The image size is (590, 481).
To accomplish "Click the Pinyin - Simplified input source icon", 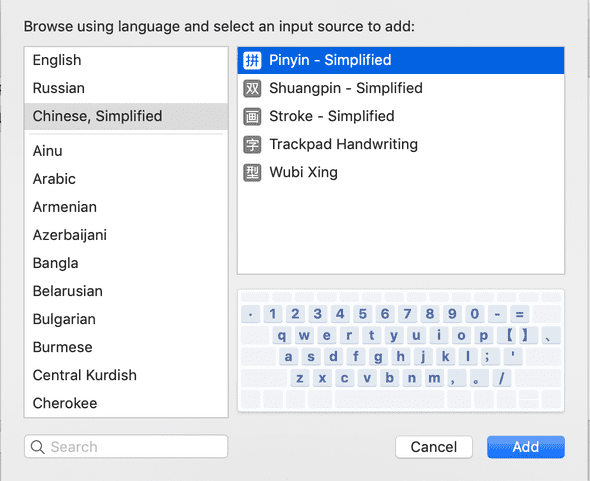I will click(x=252, y=60).
